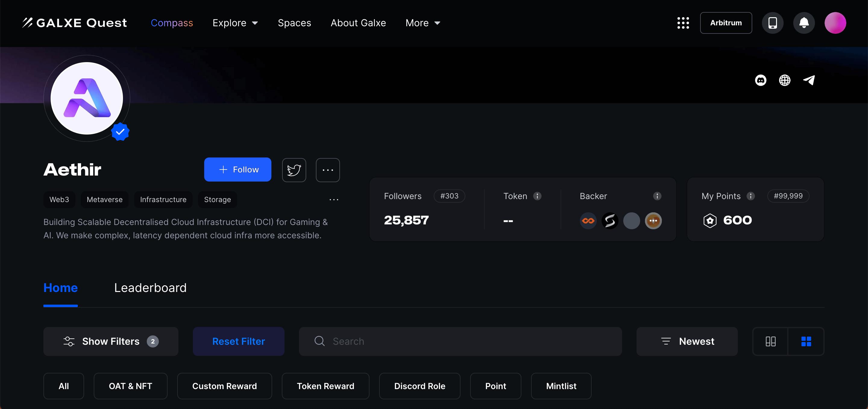Open the notifications bell
Viewport: 868px width, 409px height.
click(804, 23)
